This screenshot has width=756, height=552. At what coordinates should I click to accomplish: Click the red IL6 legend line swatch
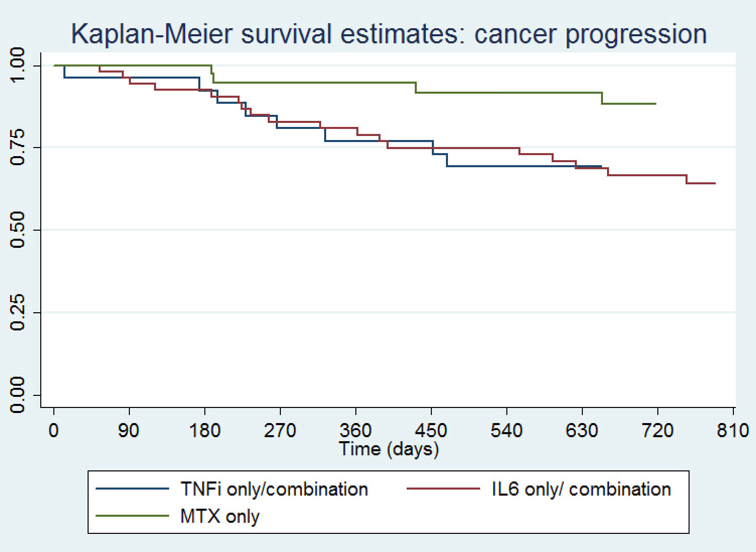444,489
